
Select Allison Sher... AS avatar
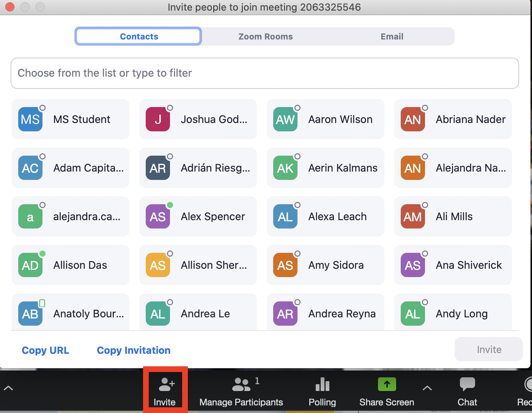pyautogui.click(x=158, y=265)
